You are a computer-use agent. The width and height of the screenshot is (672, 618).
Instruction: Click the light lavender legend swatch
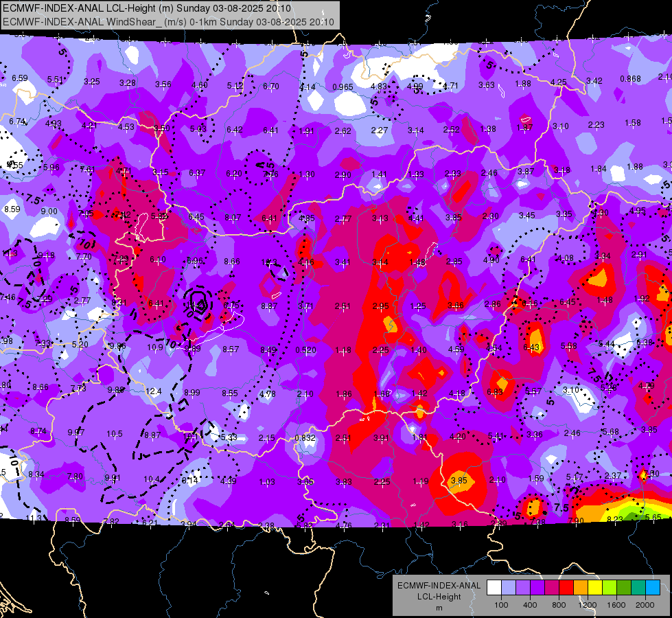coord(509,587)
